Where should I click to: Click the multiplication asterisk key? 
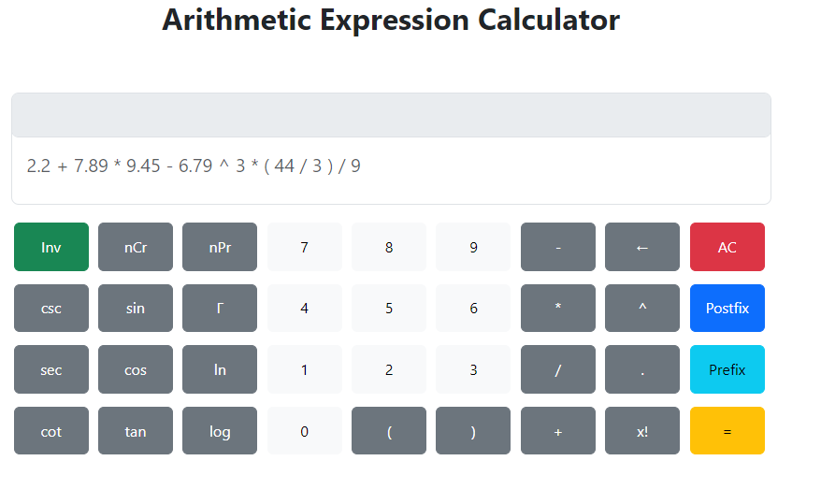[558, 308]
